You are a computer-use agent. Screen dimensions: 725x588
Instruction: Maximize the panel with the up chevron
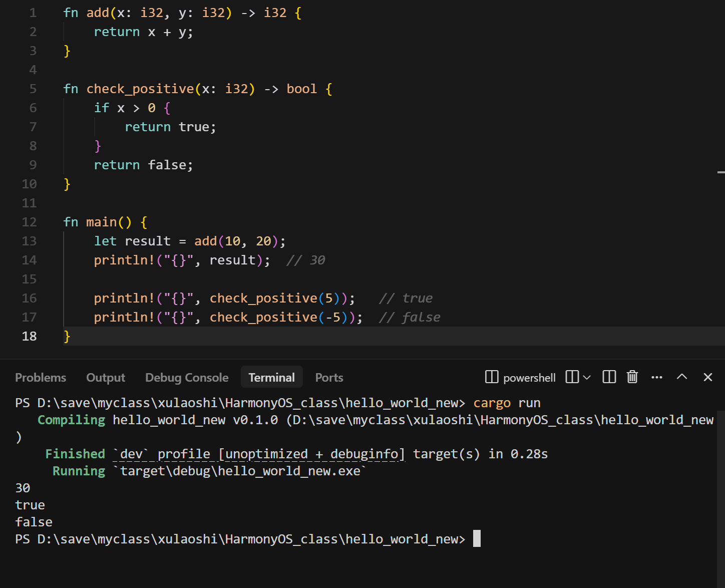click(682, 377)
